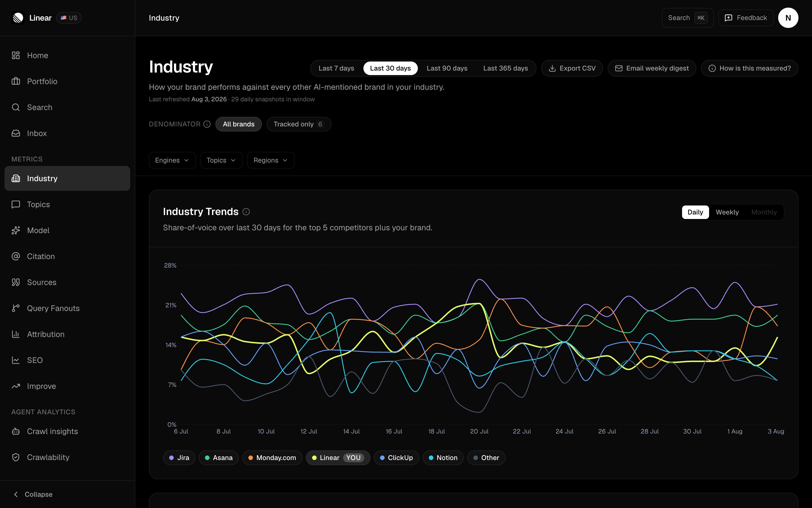This screenshot has height=508, width=812.
Task: Switch chart to Daily view
Action: point(695,212)
